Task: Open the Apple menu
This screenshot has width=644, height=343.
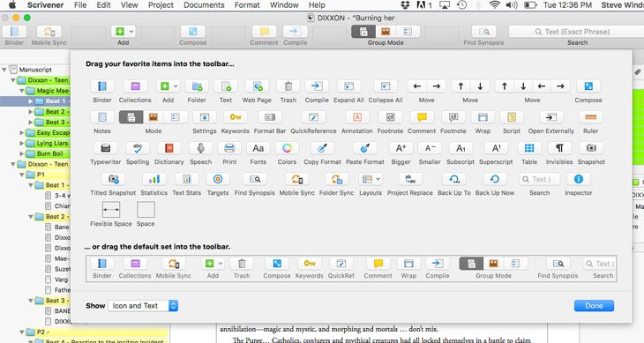Action: pos(12,5)
